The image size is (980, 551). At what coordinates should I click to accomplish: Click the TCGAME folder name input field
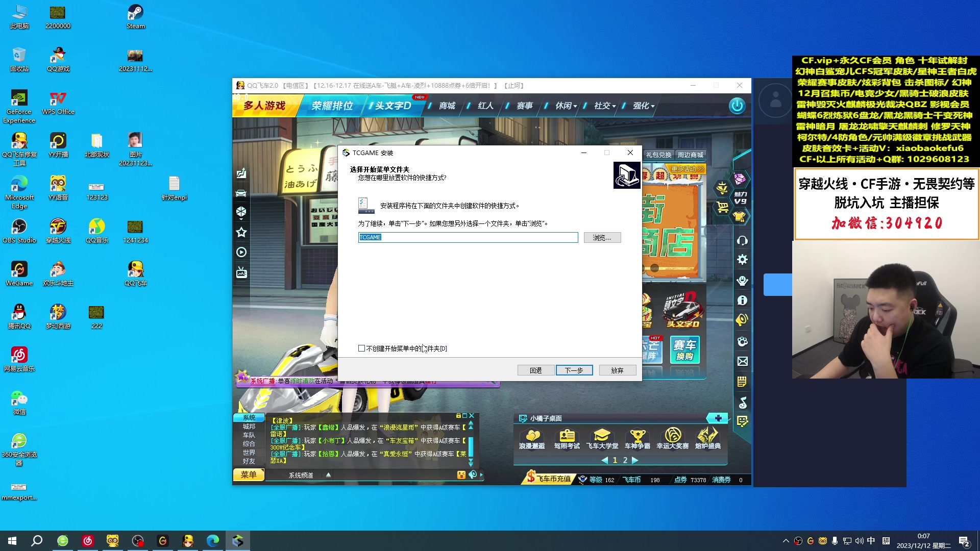click(468, 237)
